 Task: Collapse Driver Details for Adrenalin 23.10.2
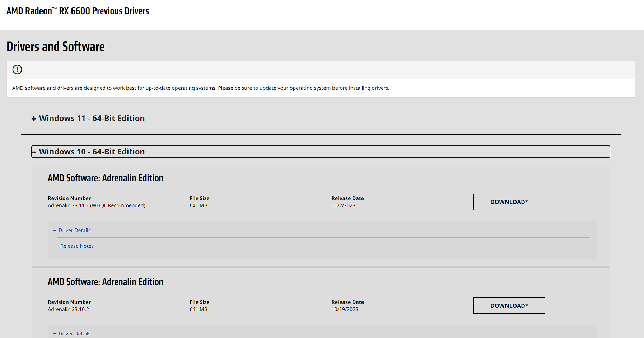click(x=72, y=334)
